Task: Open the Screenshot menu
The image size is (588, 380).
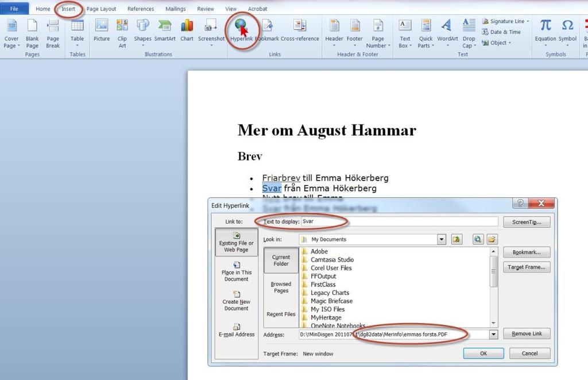Action: click(211, 33)
